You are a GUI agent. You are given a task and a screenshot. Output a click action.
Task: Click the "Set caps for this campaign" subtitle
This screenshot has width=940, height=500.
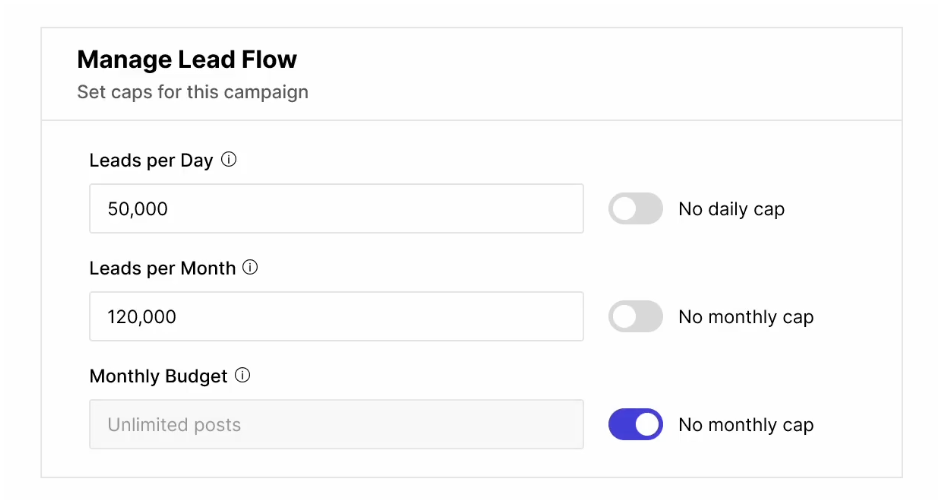(x=192, y=92)
